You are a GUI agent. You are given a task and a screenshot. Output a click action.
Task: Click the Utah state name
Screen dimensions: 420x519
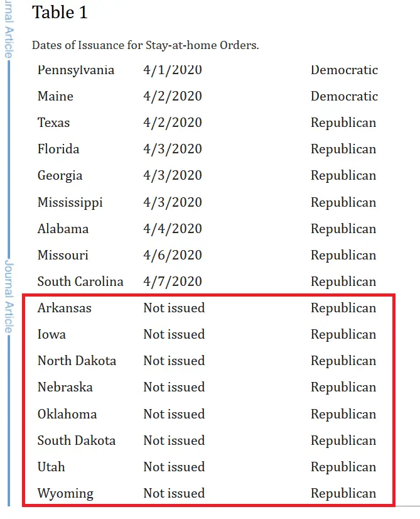[x=51, y=467]
